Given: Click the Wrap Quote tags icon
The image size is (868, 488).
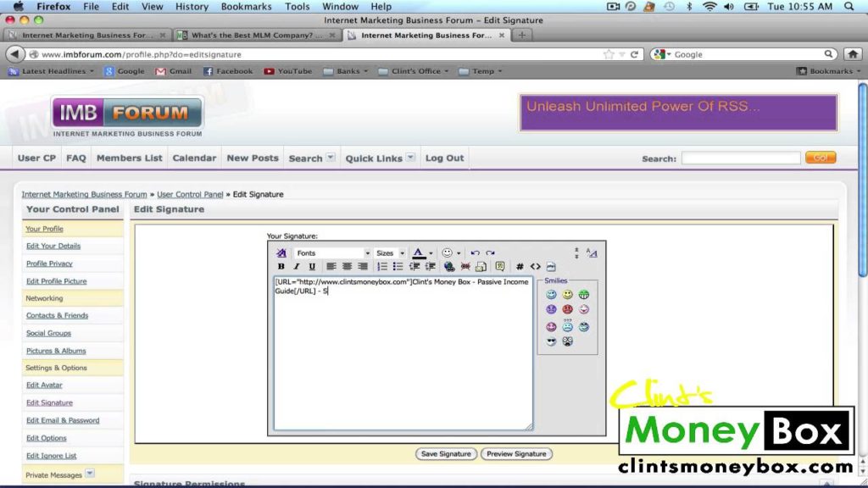Looking at the screenshot, I should [x=500, y=267].
